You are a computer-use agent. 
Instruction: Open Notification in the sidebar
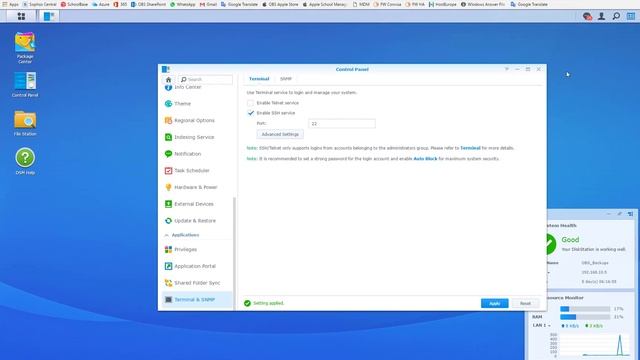[x=197, y=154]
